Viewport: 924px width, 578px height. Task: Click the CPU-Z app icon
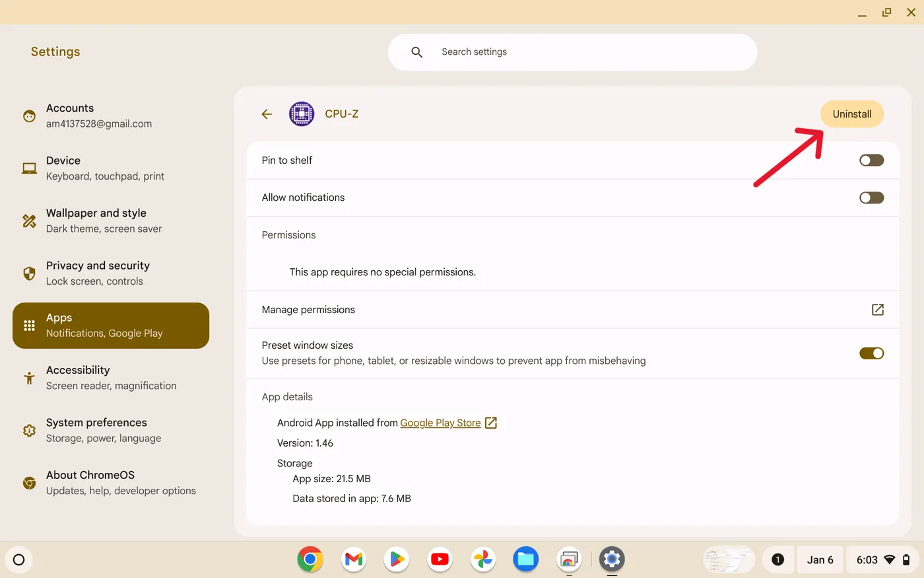coord(302,114)
